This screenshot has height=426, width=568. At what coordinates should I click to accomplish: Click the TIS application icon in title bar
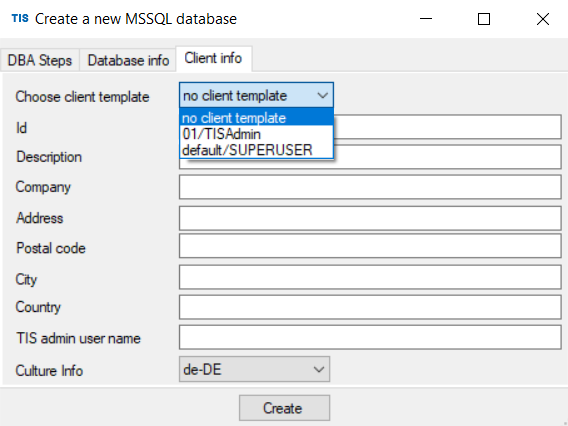coord(20,18)
